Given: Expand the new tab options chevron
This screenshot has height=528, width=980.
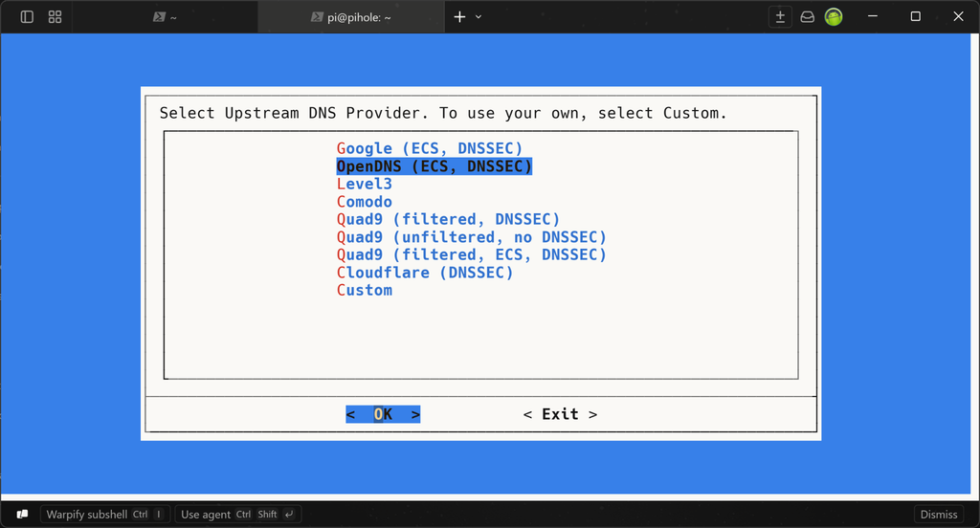Looking at the screenshot, I should click(479, 17).
